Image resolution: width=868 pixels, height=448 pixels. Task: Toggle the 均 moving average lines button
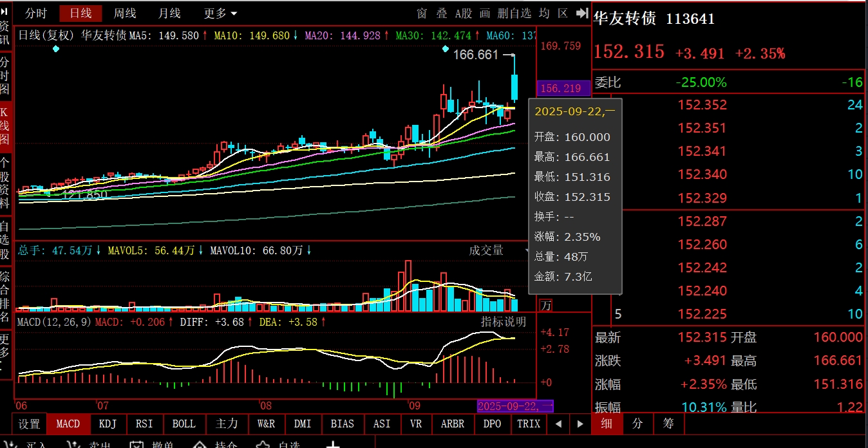pyautogui.click(x=544, y=14)
